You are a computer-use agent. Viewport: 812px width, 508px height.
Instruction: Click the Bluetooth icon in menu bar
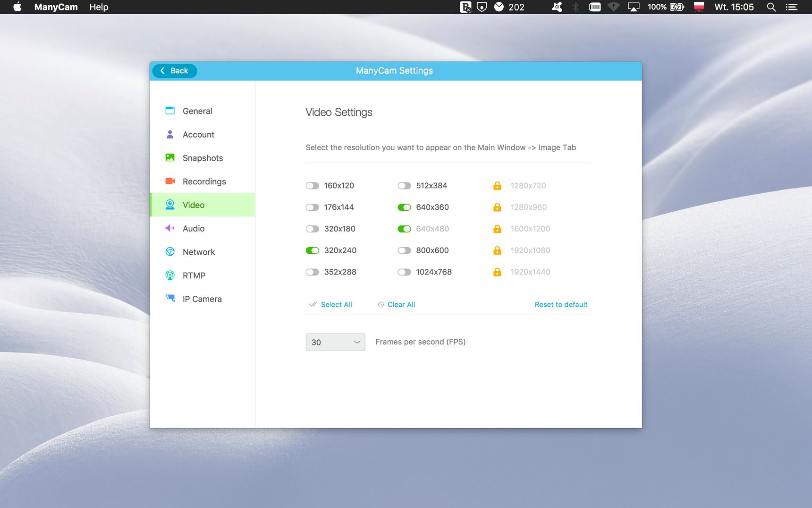click(575, 7)
